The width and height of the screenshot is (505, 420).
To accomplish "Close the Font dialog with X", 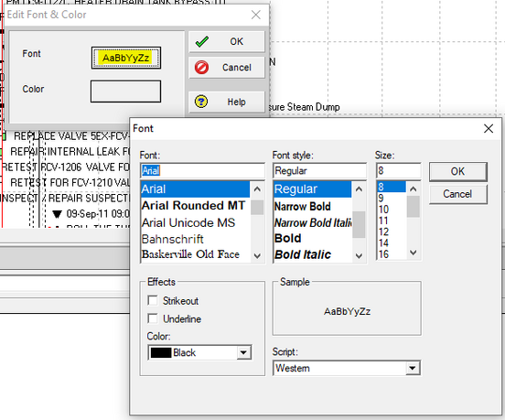I will (x=489, y=128).
